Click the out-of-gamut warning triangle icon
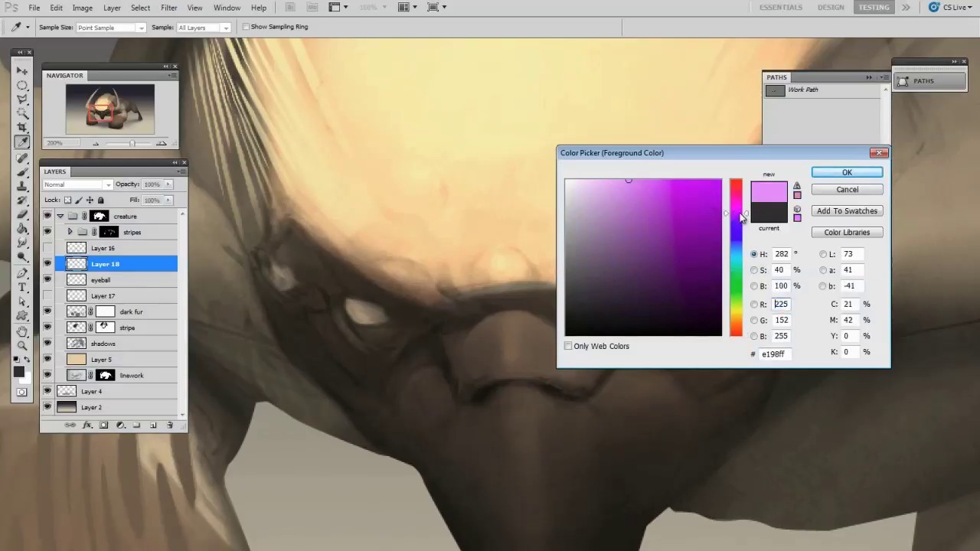Viewport: 980px width, 551px height. (x=797, y=186)
